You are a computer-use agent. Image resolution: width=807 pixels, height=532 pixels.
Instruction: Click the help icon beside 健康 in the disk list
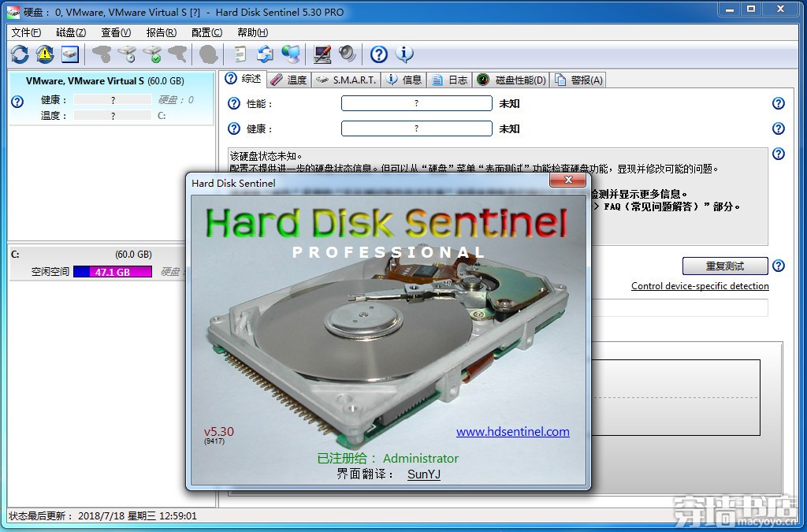[x=17, y=102]
